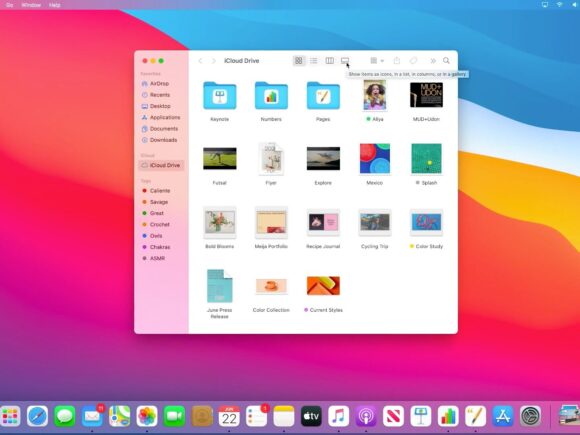Open FaceTime from the Dock

click(174, 416)
